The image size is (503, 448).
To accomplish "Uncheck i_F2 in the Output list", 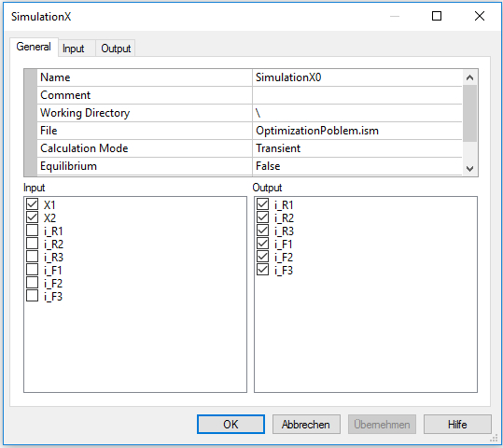I will 263,257.
